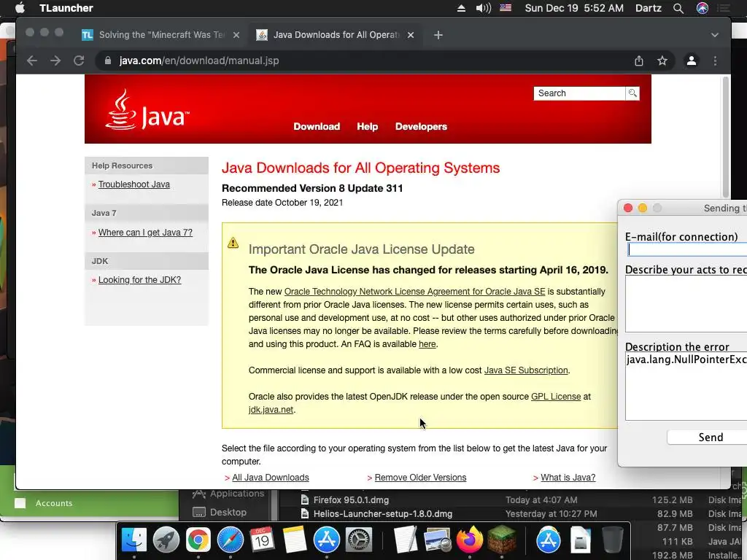
Task: Click the Description the error text area
Action: pos(686,386)
